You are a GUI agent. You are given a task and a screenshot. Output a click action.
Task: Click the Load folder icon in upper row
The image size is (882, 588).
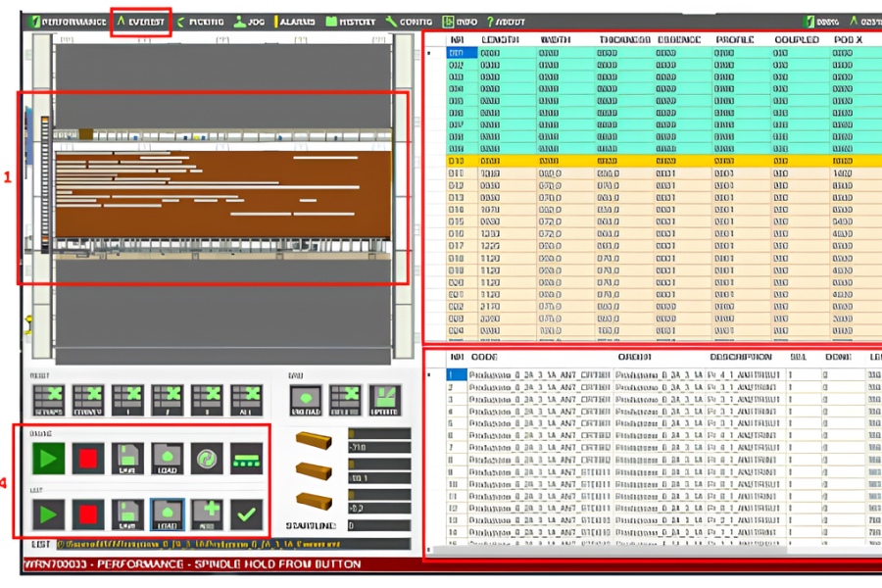pos(167,459)
